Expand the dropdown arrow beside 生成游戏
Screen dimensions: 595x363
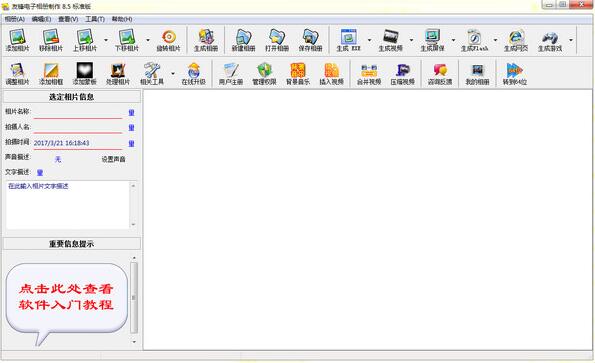coord(571,40)
